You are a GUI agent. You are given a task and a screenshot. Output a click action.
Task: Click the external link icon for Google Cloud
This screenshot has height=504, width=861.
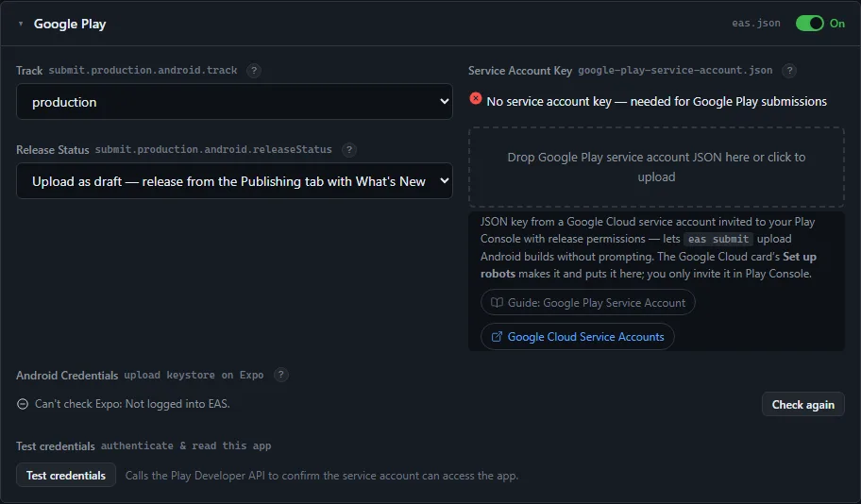[497, 337]
